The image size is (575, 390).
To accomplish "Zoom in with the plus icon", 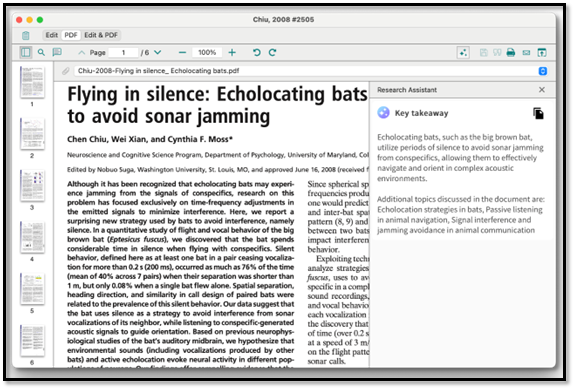I will [x=232, y=53].
